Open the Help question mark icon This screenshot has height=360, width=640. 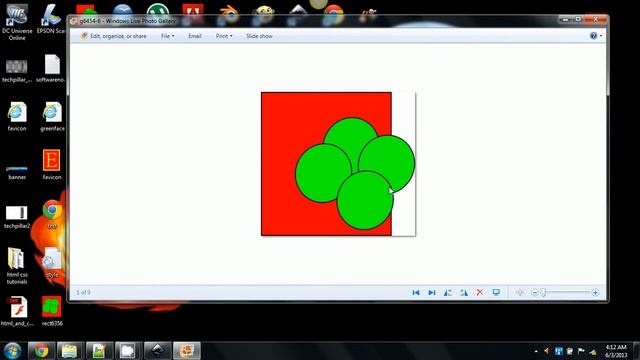pyautogui.click(x=593, y=36)
